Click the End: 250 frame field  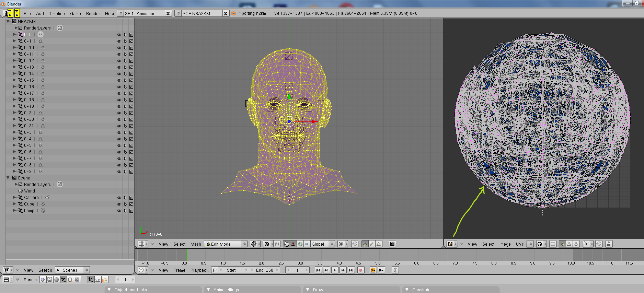(x=264, y=270)
